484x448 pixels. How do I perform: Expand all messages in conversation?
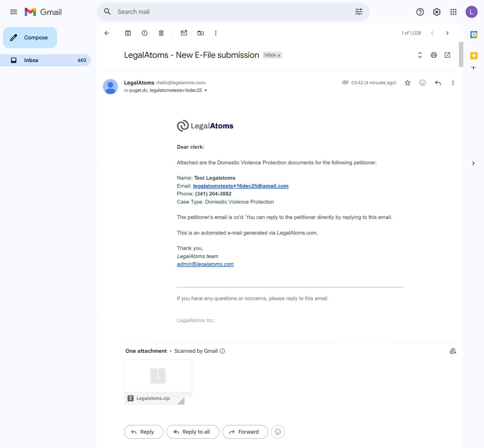point(420,55)
